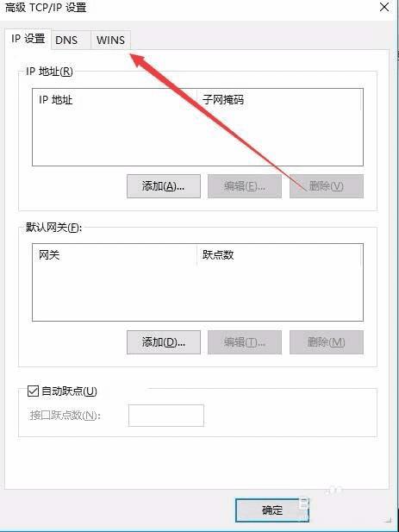Click 编辑(T)... for gateways

pos(245,342)
